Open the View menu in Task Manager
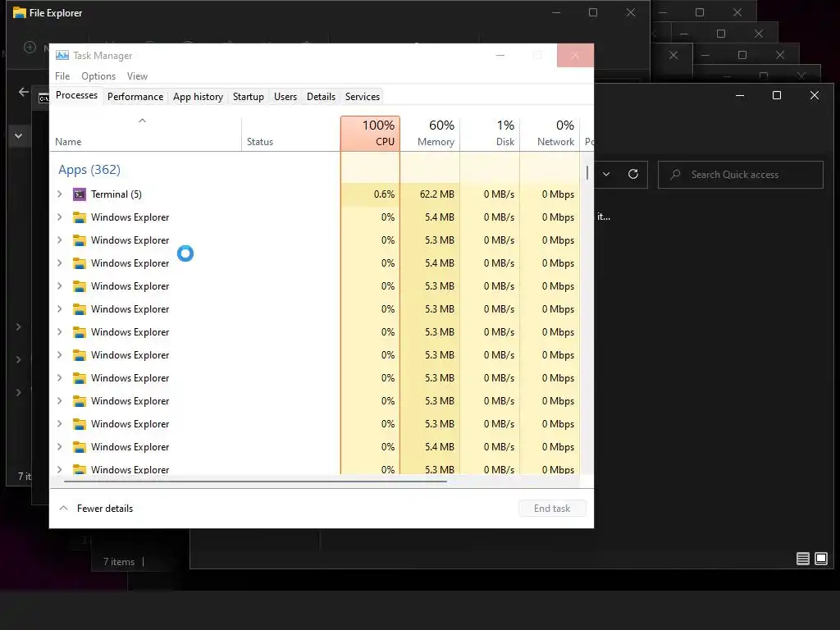The image size is (840, 630). click(x=137, y=76)
